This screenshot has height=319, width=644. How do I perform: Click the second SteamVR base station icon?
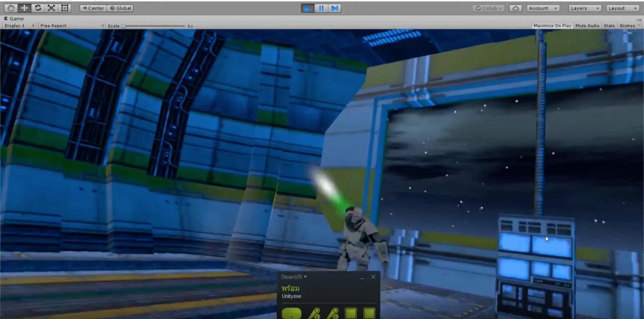click(x=369, y=313)
